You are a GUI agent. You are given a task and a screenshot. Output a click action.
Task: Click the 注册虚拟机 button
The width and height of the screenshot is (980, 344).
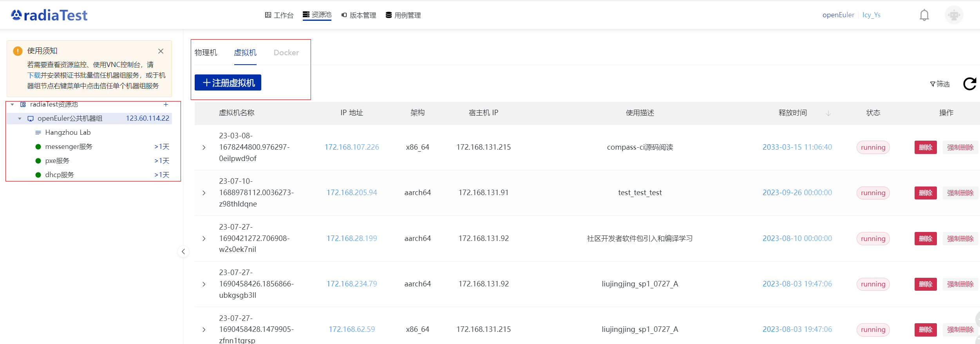[228, 83]
